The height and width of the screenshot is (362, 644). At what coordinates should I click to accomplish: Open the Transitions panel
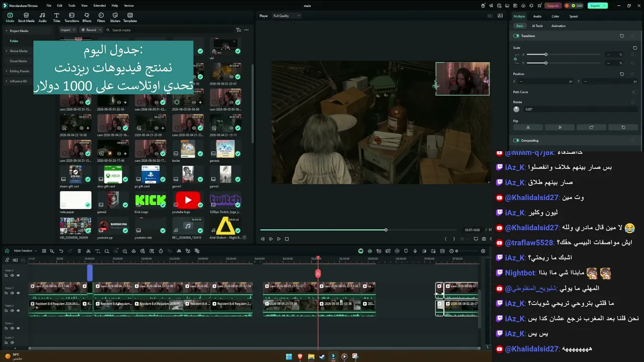(72, 18)
